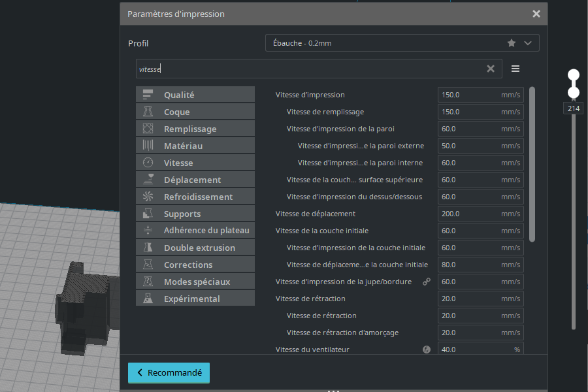Edit Vitesse d'impression de la paroi value
Image resolution: width=588 pixels, height=392 pixels.
tap(480, 129)
